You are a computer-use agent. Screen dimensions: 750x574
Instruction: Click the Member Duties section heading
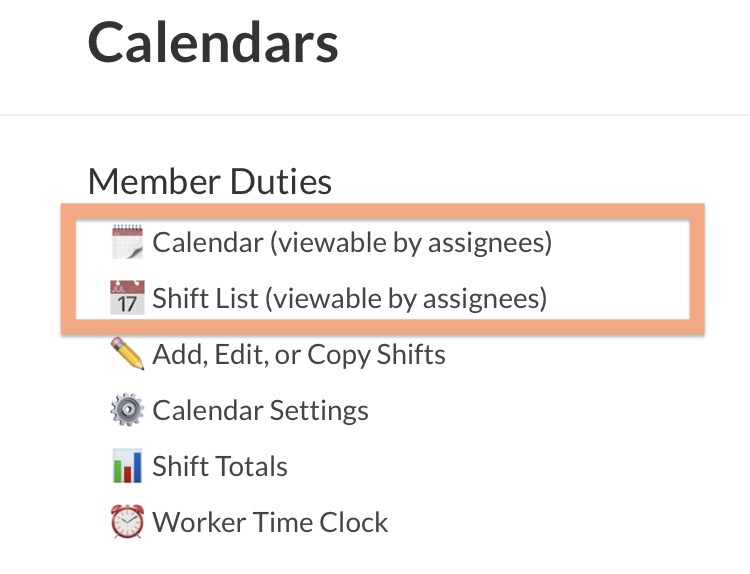click(210, 182)
